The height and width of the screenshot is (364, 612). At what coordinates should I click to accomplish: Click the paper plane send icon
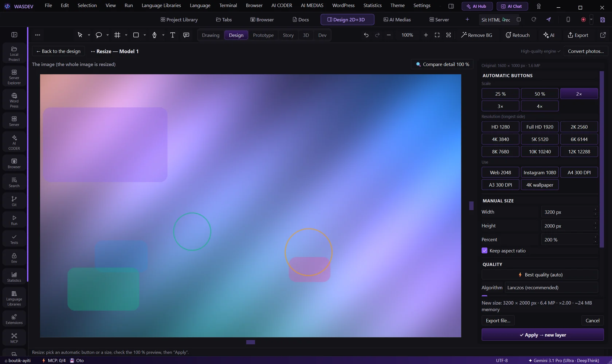tap(549, 20)
